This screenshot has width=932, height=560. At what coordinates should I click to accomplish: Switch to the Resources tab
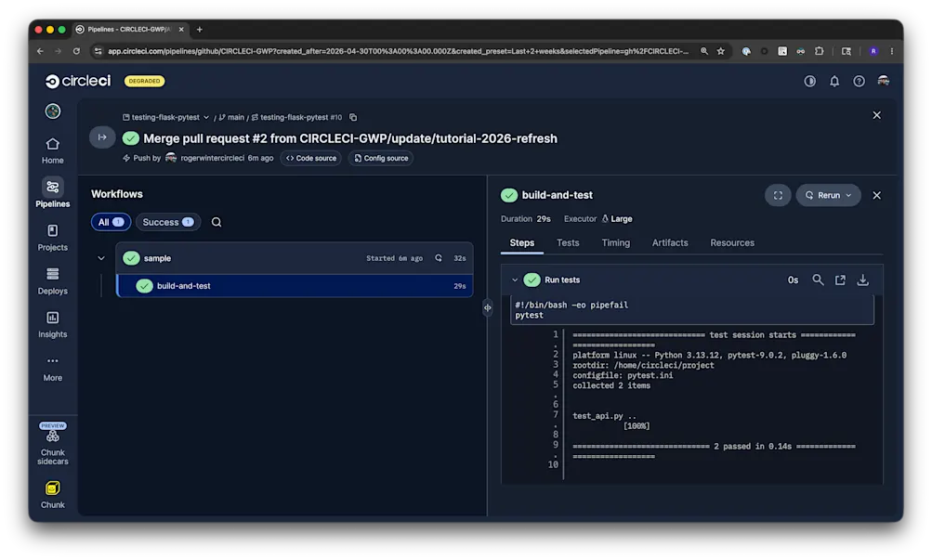(732, 242)
